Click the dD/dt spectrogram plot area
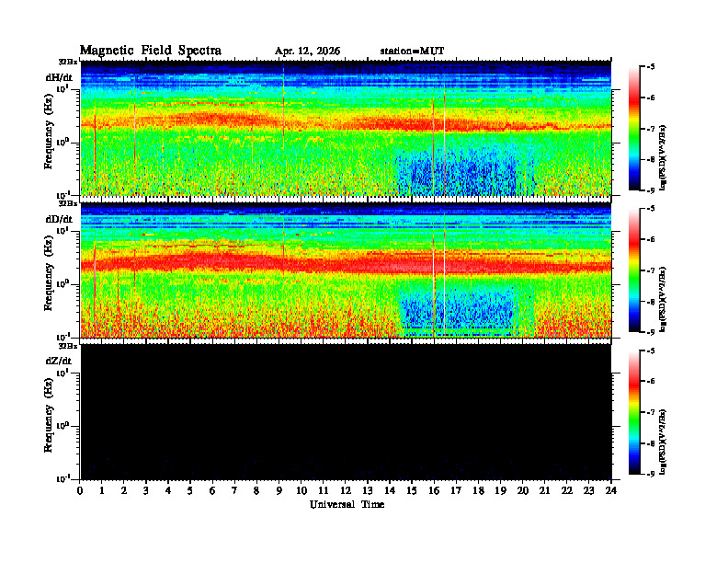 (x=346, y=270)
